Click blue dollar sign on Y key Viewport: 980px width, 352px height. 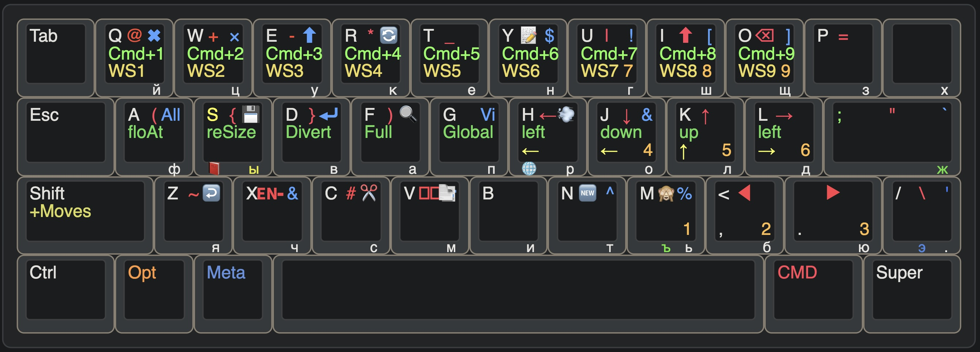[x=549, y=36]
